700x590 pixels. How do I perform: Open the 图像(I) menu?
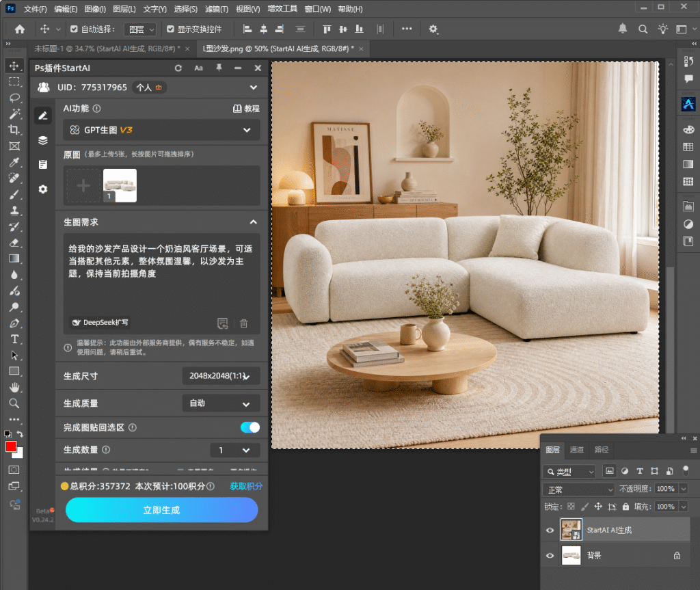click(95, 9)
